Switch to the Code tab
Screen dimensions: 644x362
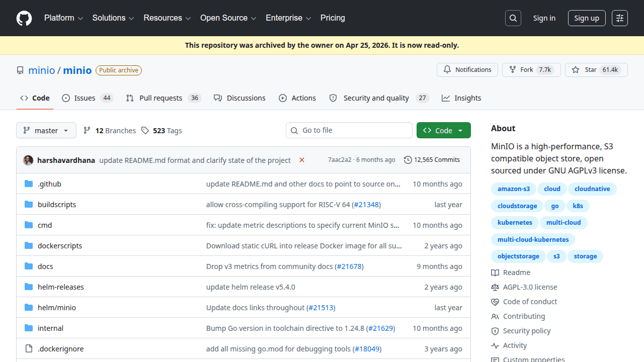[x=35, y=98]
